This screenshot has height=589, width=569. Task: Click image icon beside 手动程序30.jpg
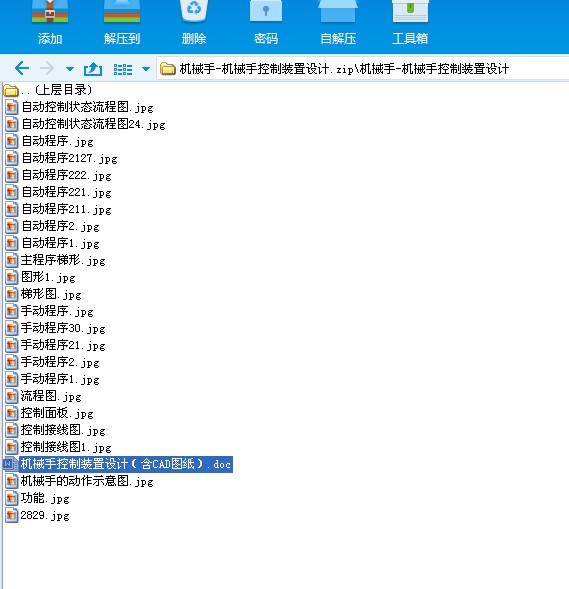click(x=12, y=328)
